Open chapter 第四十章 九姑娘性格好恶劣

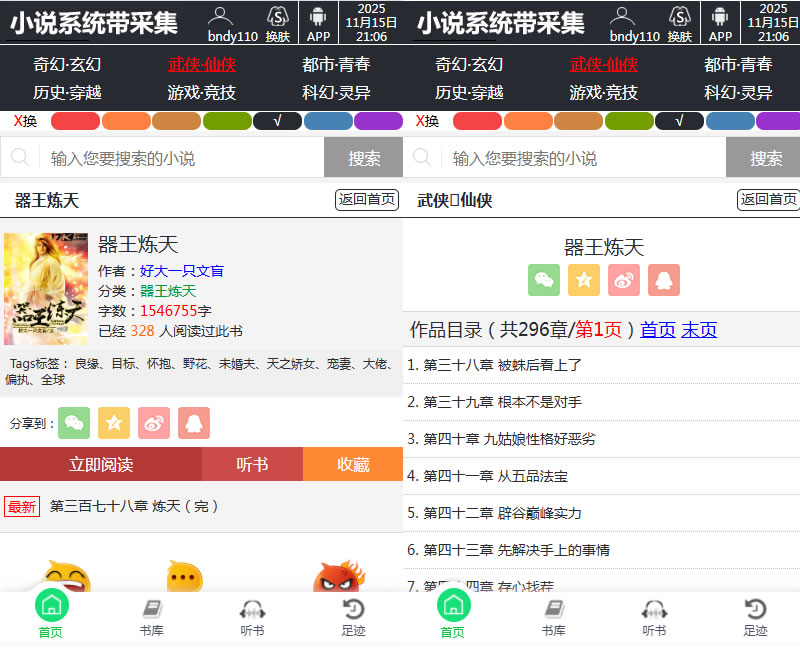pyautogui.click(x=509, y=438)
